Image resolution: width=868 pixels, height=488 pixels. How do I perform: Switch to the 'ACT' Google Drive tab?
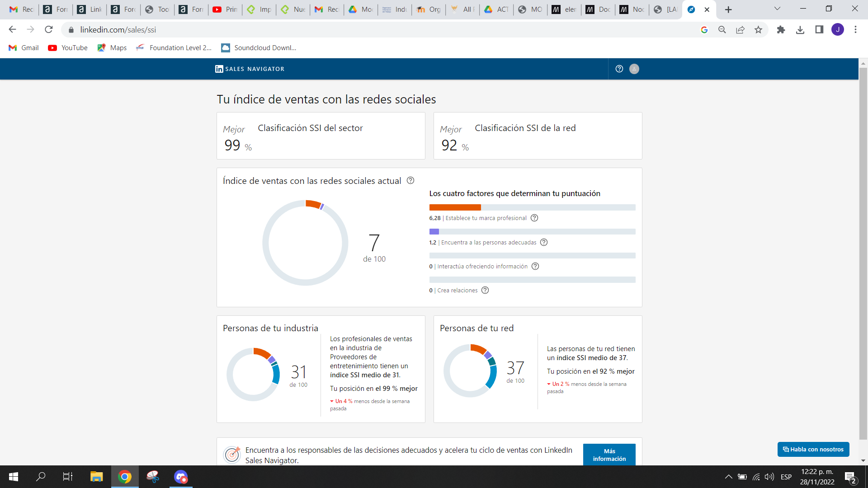click(x=496, y=9)
